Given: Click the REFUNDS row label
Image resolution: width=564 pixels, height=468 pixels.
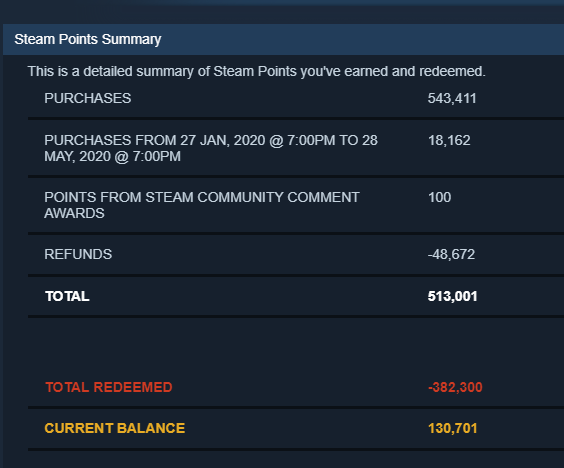Looking at the screenshot, I should 78,254.
